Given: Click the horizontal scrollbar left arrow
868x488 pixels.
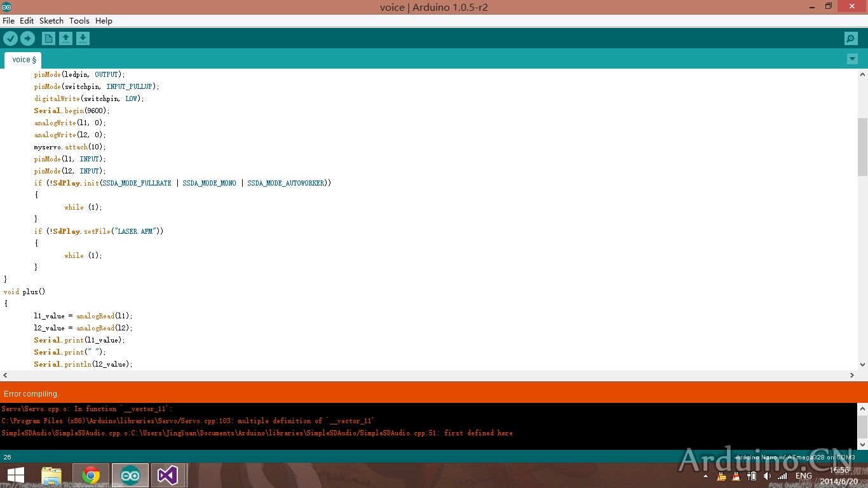Looking at the screenshot, I should [x=5, y=376].
